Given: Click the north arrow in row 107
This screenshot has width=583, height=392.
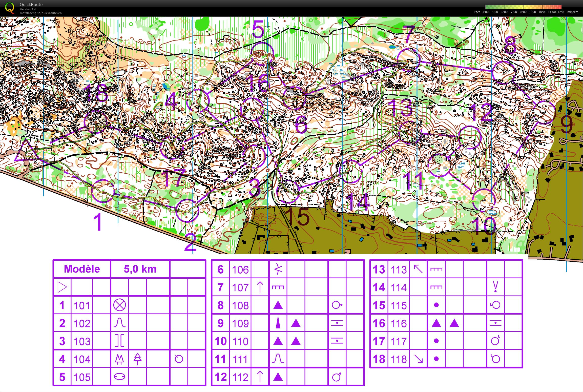Looking at the screenshot, I should click(260, 287).
